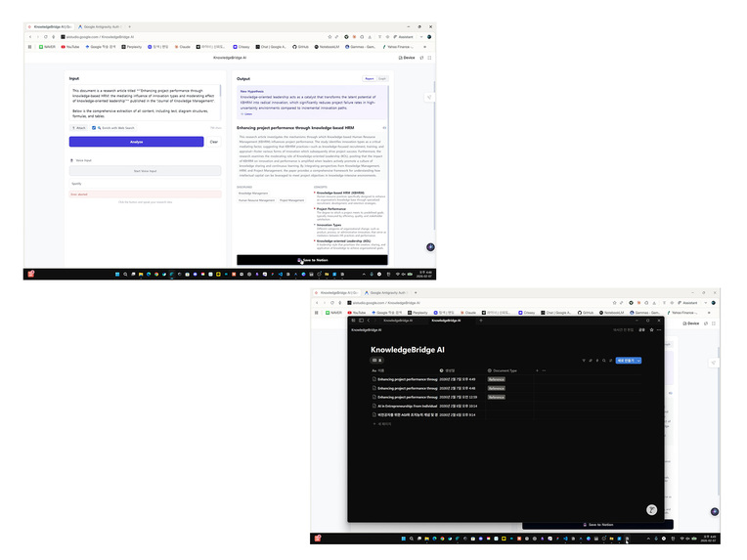Image resolution: width=747 pixels, height=560 pixels.
Task: Click the Assistant button in the browser showing Input panel
Action: tap(404, 37)
